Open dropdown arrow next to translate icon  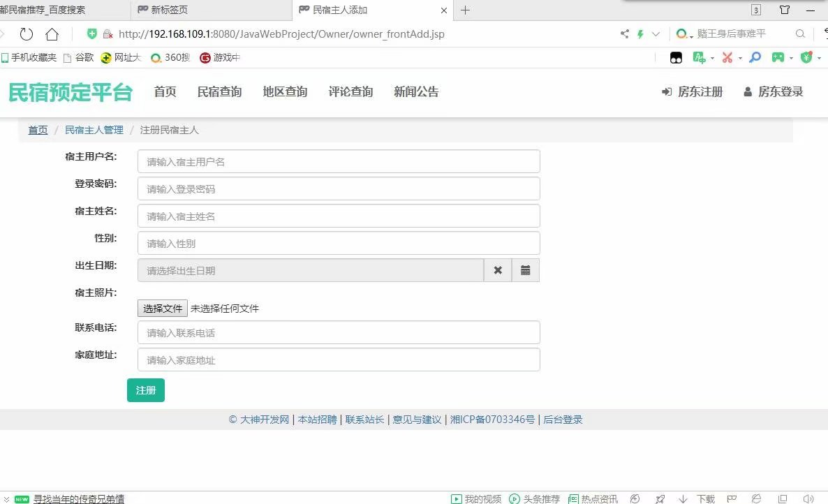pos(712,58)
